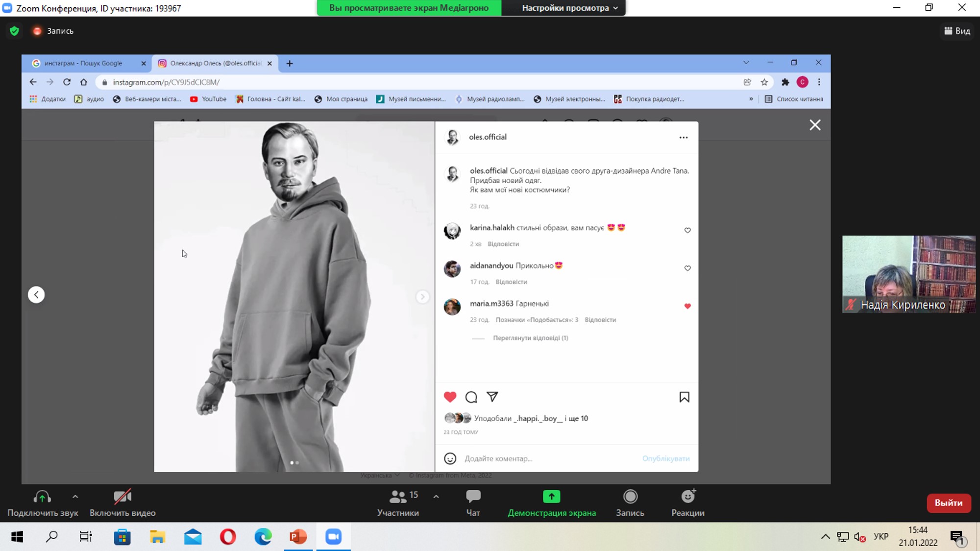Image resolution: width=980 pixels, height=551 pixels.
Task: Expand the view settings dropdown
Action: click(x=569, y=8)
